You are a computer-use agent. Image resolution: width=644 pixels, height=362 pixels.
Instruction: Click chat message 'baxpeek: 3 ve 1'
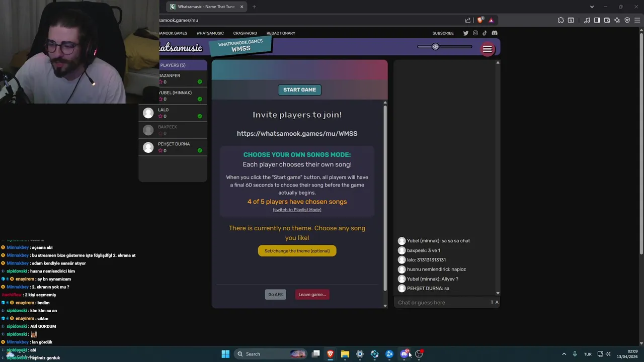tap(424, 250)
